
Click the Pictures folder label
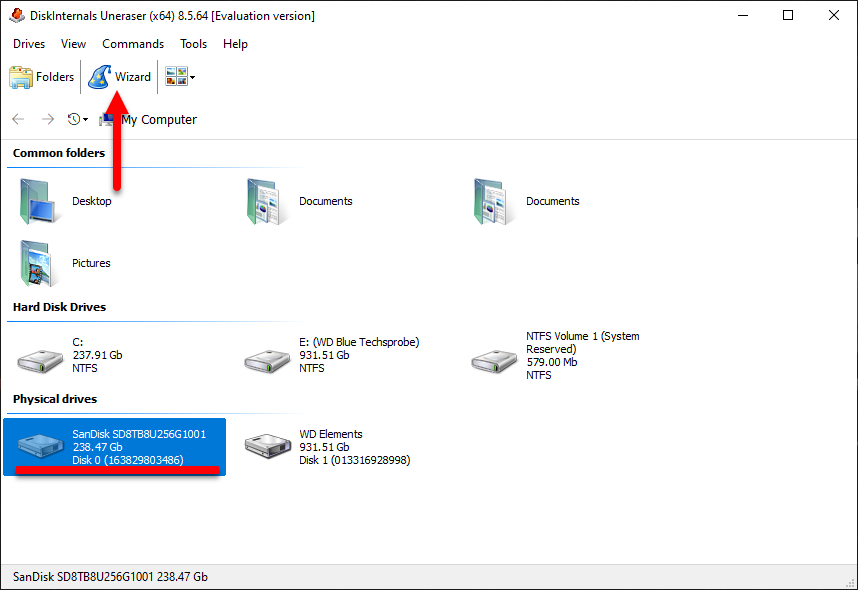[x=91, y=263]
